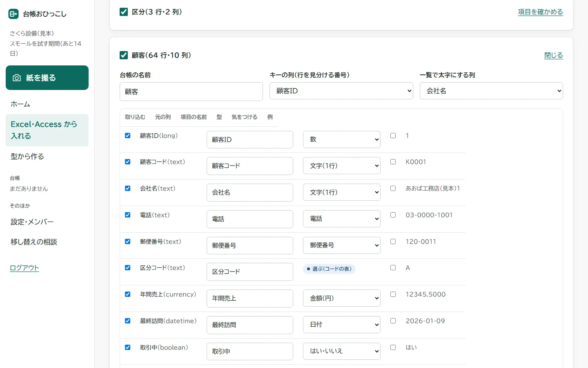Open type dropdown for 郵便番号 row
The height and width of the screenshot is (368, 588).
click(342, 245)
